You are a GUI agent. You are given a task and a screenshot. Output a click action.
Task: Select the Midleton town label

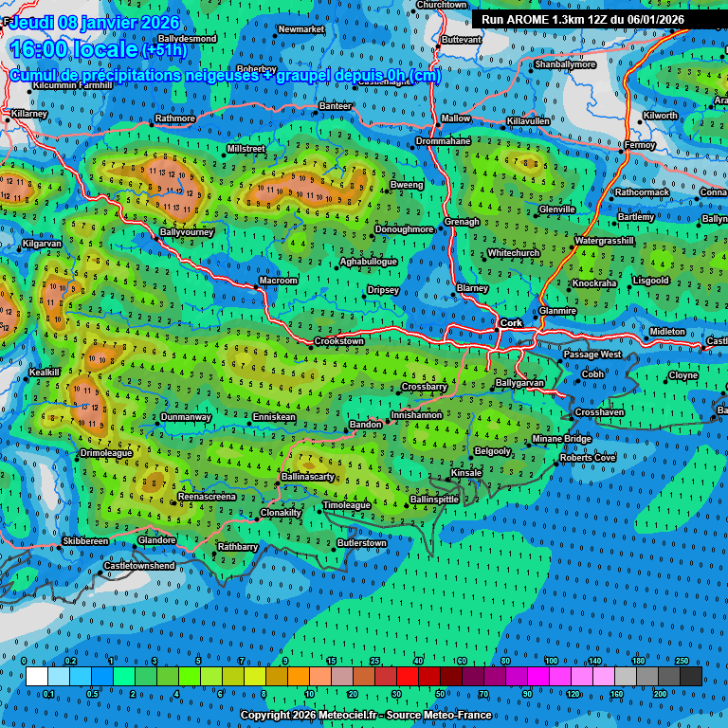tap(667, 332)
